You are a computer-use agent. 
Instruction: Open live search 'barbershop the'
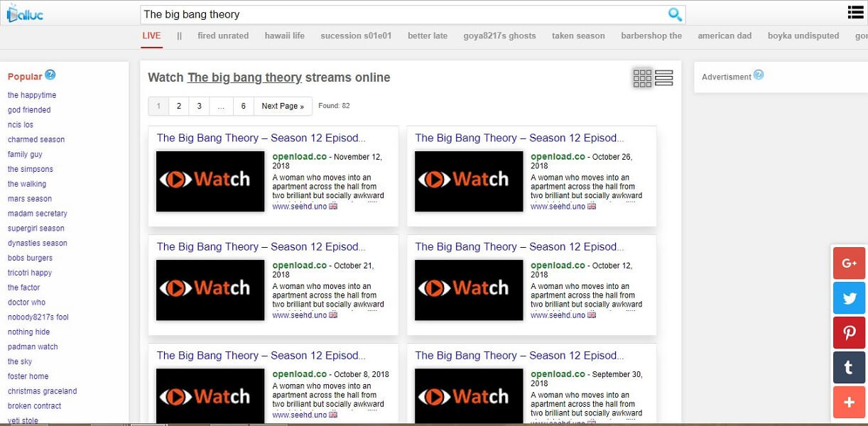[x=651, y=35]
